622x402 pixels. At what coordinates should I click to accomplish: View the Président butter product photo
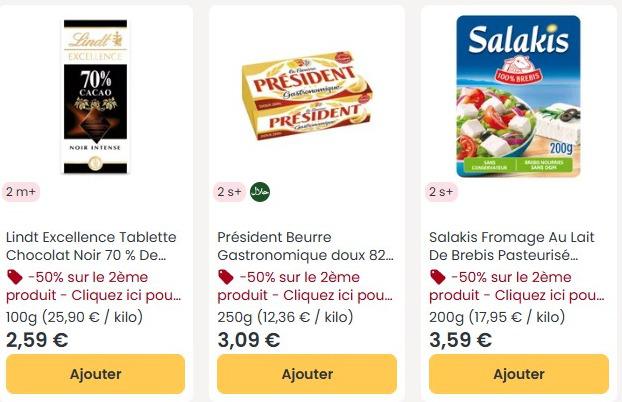click(x=307, y=96)
